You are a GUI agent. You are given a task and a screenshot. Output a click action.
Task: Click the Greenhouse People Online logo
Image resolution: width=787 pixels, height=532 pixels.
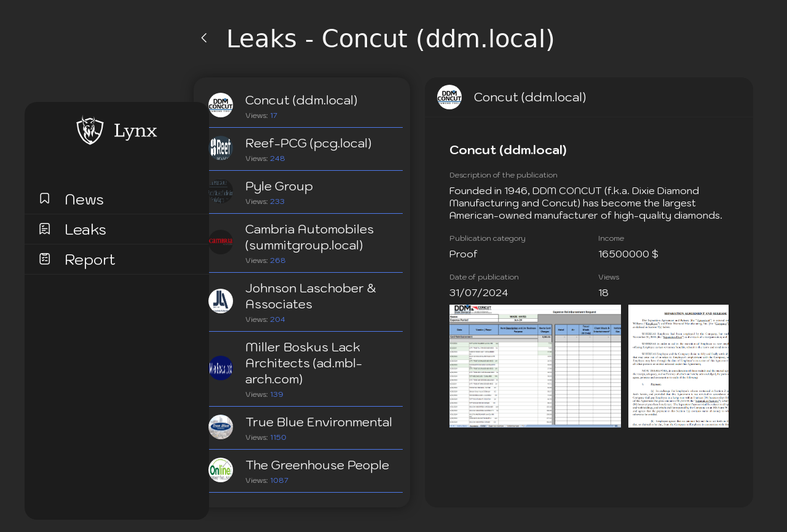[221, 470]
